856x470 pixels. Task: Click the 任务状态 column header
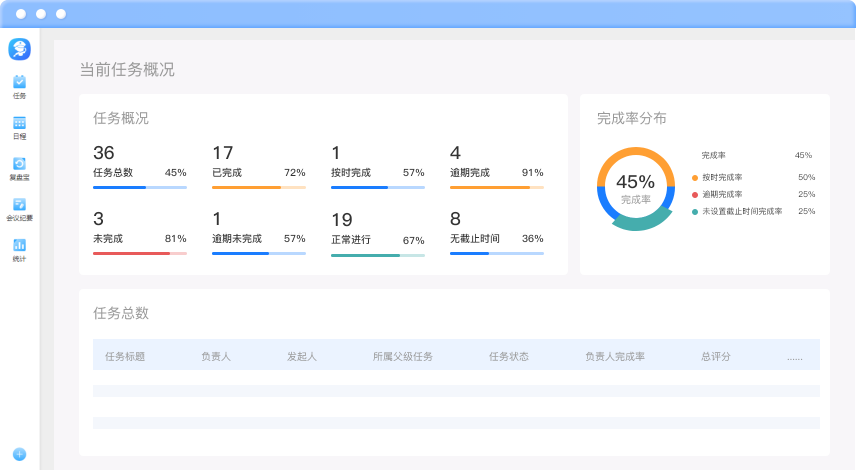click(508, 356)
